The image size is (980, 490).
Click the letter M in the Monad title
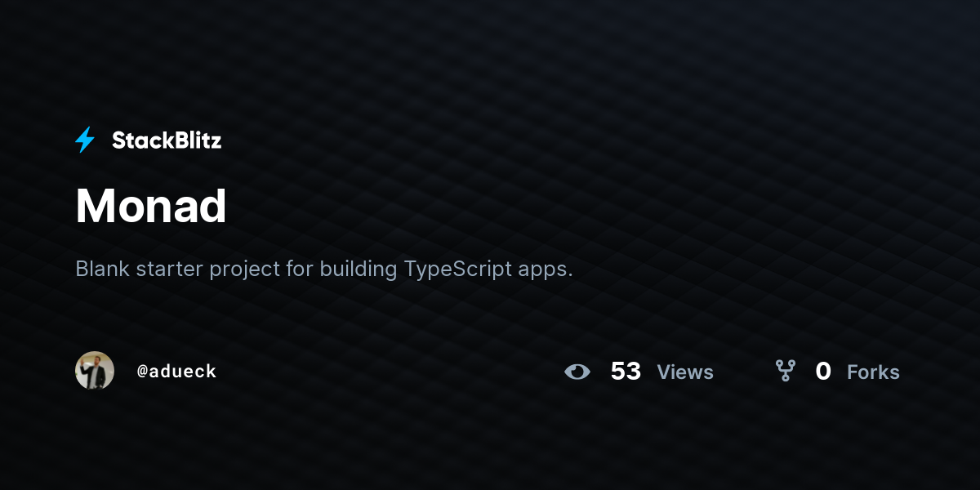92,206
